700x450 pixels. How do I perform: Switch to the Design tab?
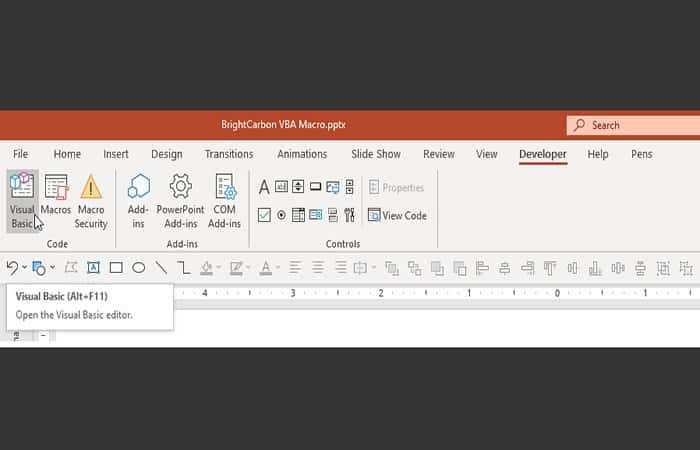click(167, 154)
